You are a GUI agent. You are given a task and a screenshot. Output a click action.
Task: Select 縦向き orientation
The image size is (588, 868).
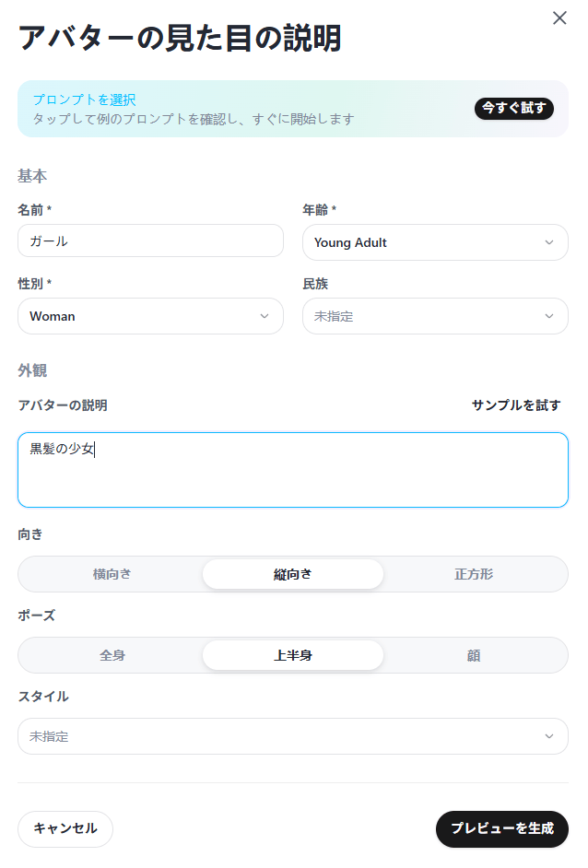pos(293,574)
